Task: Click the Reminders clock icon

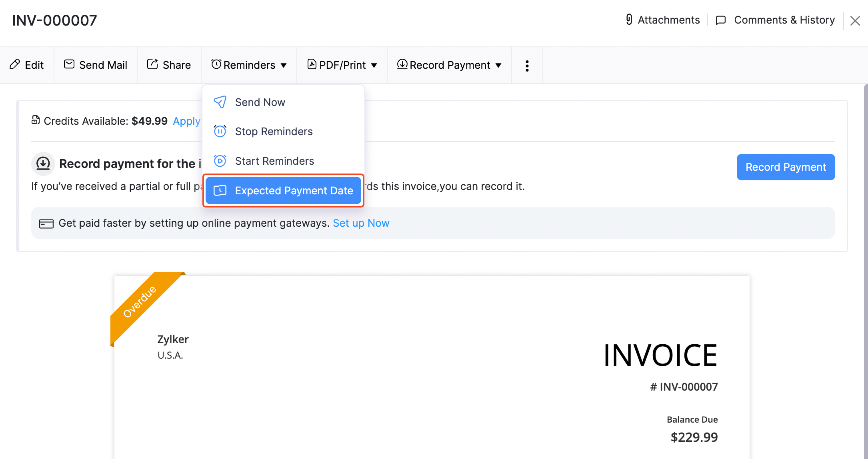Action: coord(217,64)
